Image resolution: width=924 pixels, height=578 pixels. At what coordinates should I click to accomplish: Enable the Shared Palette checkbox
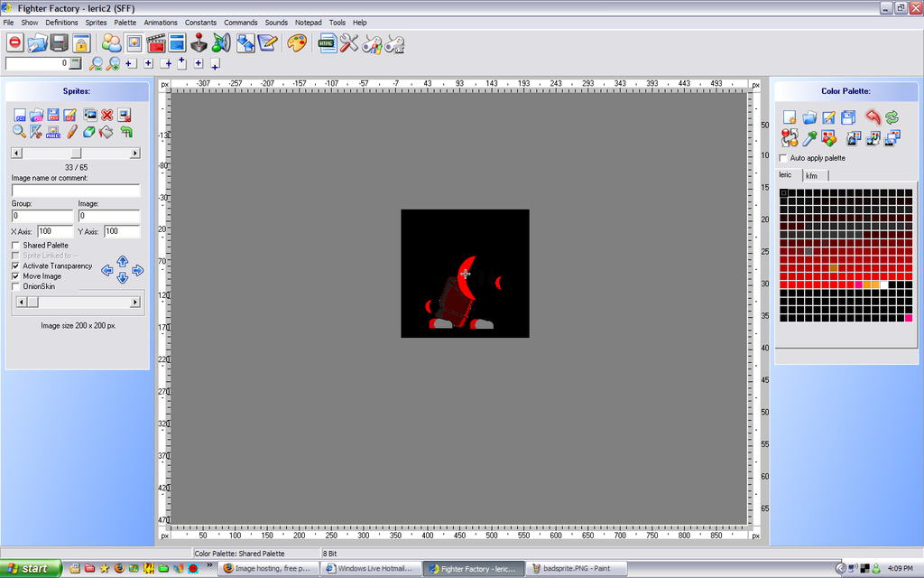(16, 246)
